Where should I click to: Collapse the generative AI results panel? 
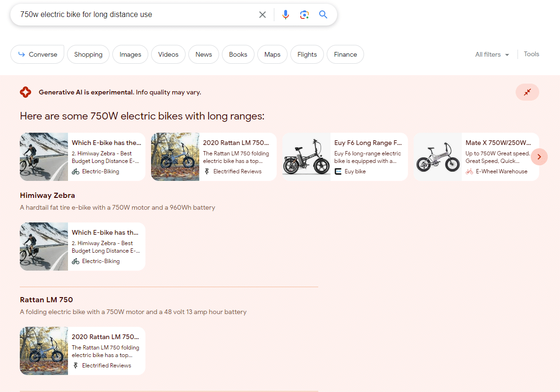pos(527,92)
